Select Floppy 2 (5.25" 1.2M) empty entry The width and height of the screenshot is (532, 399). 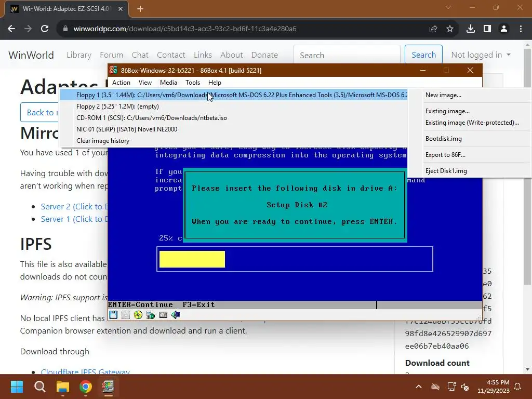tap(234, 107)
